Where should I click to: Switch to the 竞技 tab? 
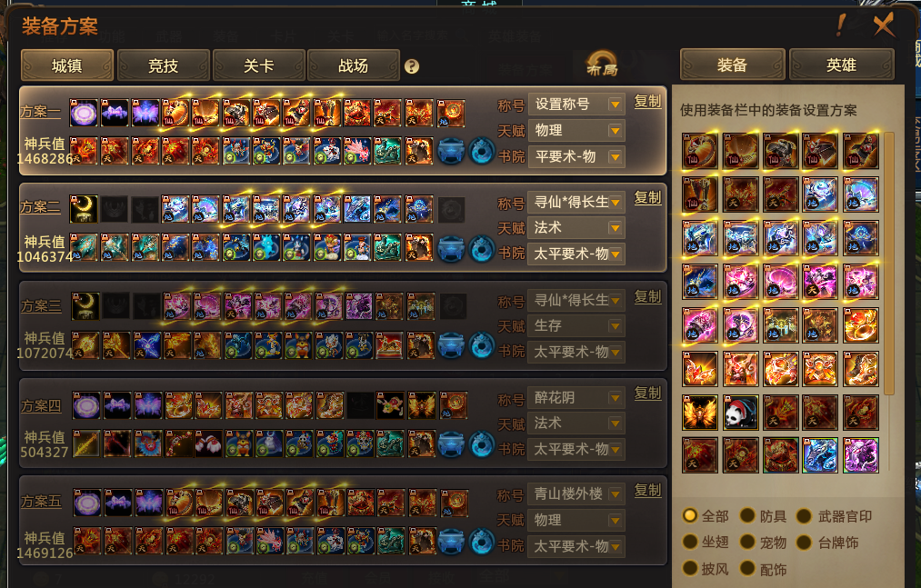point(164,65)
